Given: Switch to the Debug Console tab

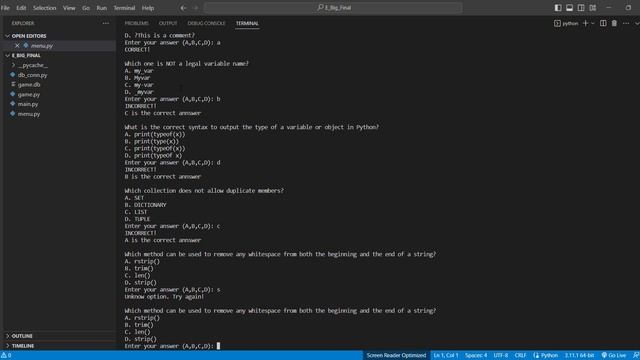Looking at the screenshot, I should point(206,23).
